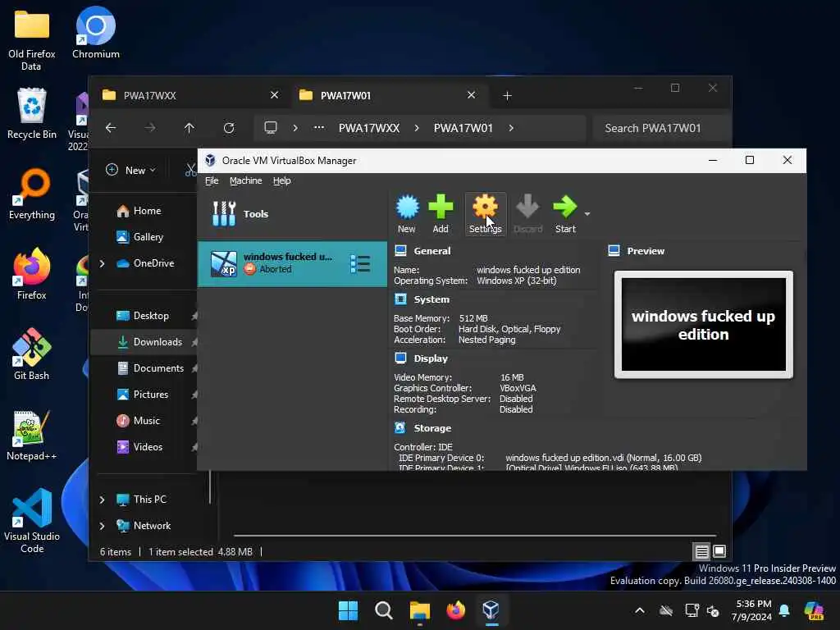840x630 pixels.
Task: Select Git Bash desktop icon
Action: [32, 354]
